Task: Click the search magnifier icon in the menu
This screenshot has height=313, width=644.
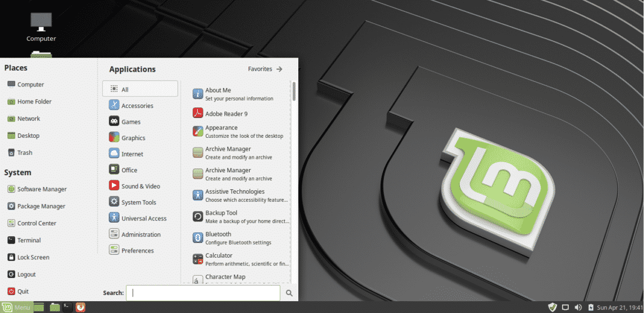Action: coord(289,293)
